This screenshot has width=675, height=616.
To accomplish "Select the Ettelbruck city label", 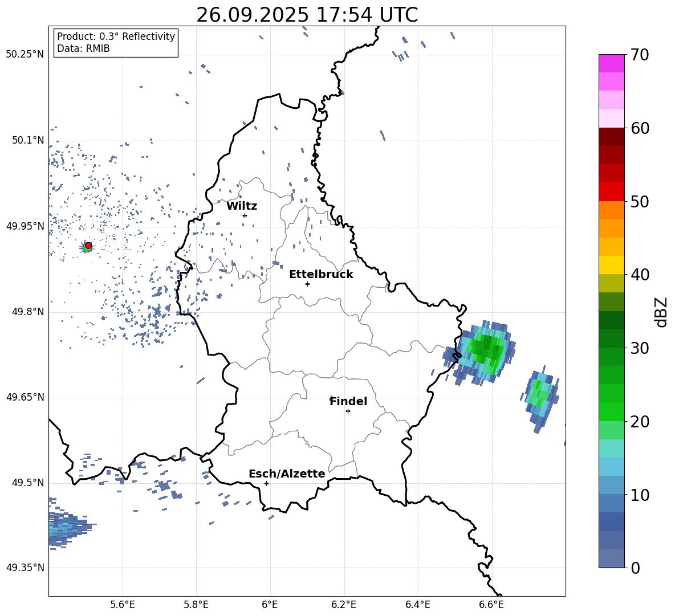I will [x=321, y=275].
